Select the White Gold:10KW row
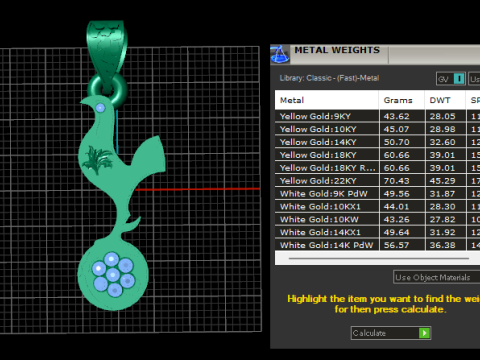The width and height of the screenshot is (480, 360). [377, 219]
